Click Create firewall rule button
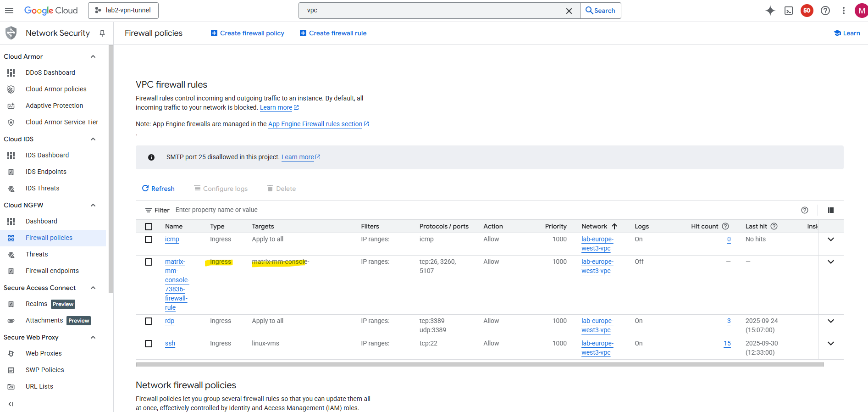 point(333,33)
